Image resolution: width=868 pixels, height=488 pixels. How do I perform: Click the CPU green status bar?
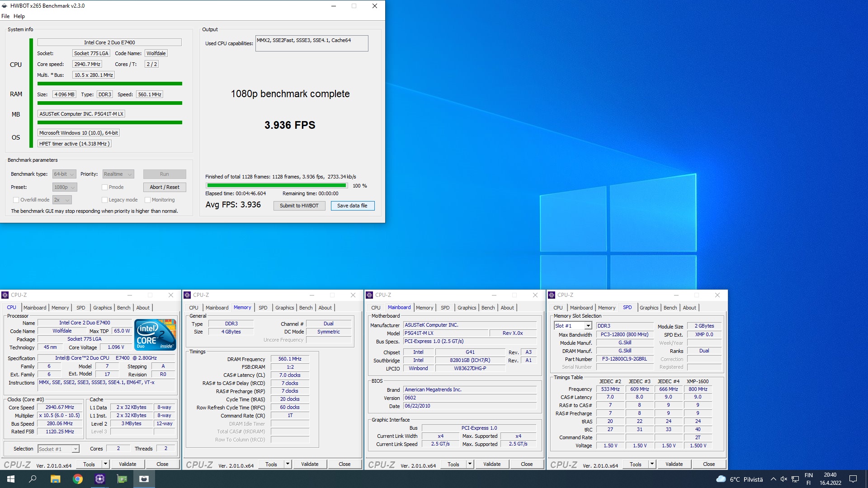(x=109, y=84)
